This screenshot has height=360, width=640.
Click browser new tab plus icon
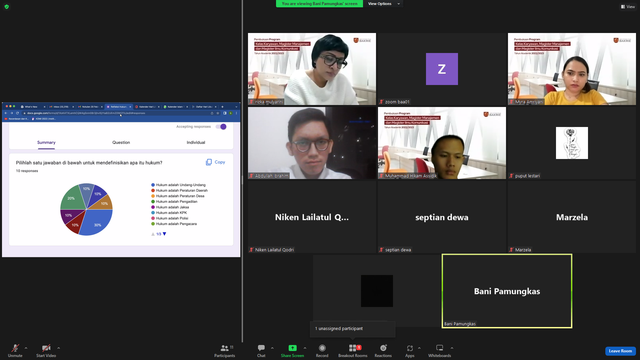(x=222, y=107)
